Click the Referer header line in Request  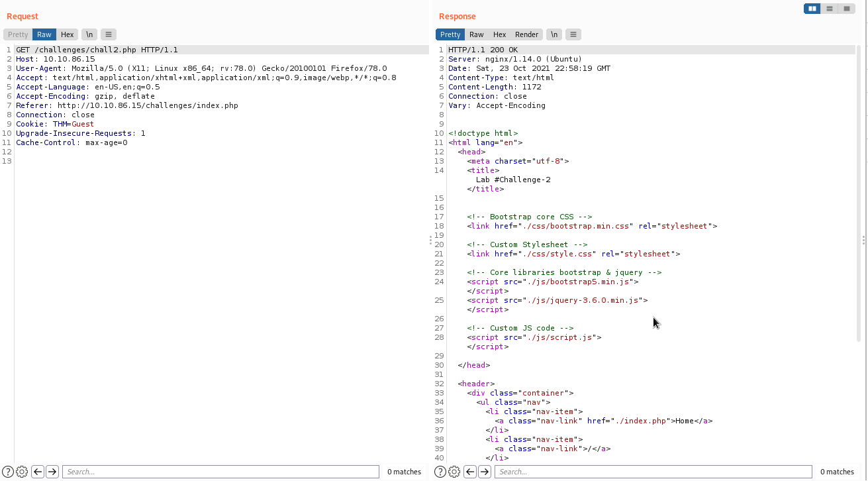[127, 105]
